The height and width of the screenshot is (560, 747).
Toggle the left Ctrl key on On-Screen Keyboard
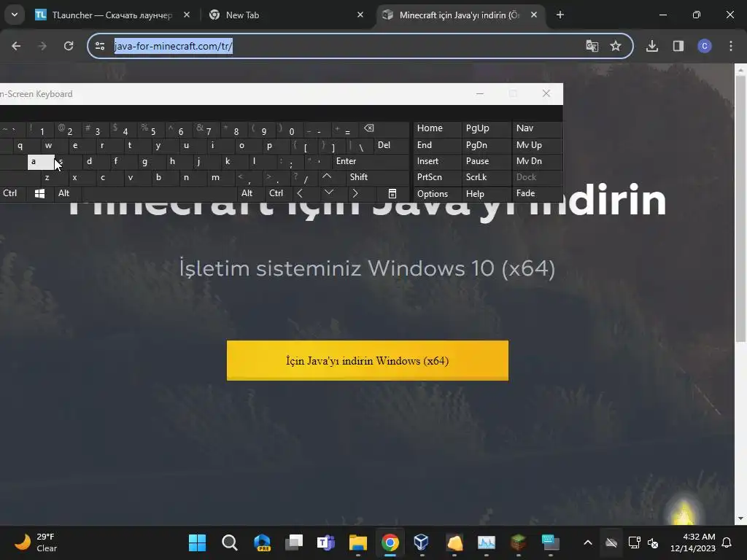(x=13, y=193)
